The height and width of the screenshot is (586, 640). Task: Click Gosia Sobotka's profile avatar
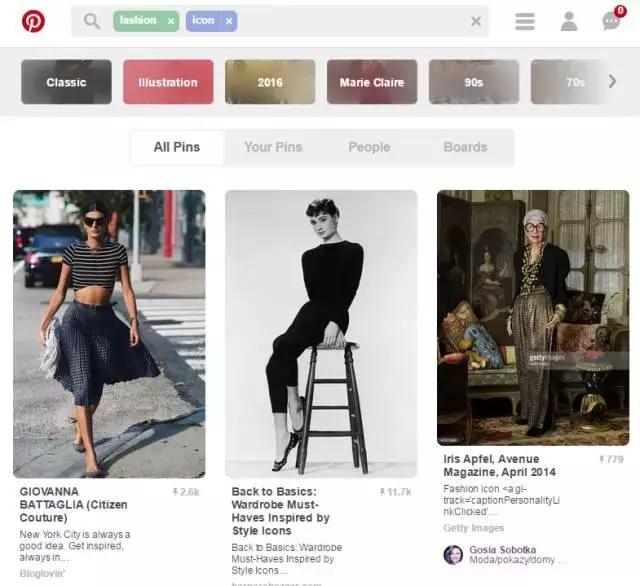pyautogui.click(x=453, y=555)
